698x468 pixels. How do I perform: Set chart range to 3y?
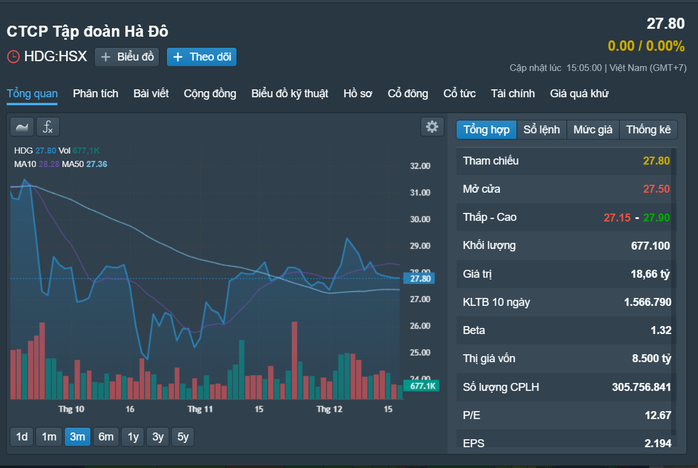[158, 437]
